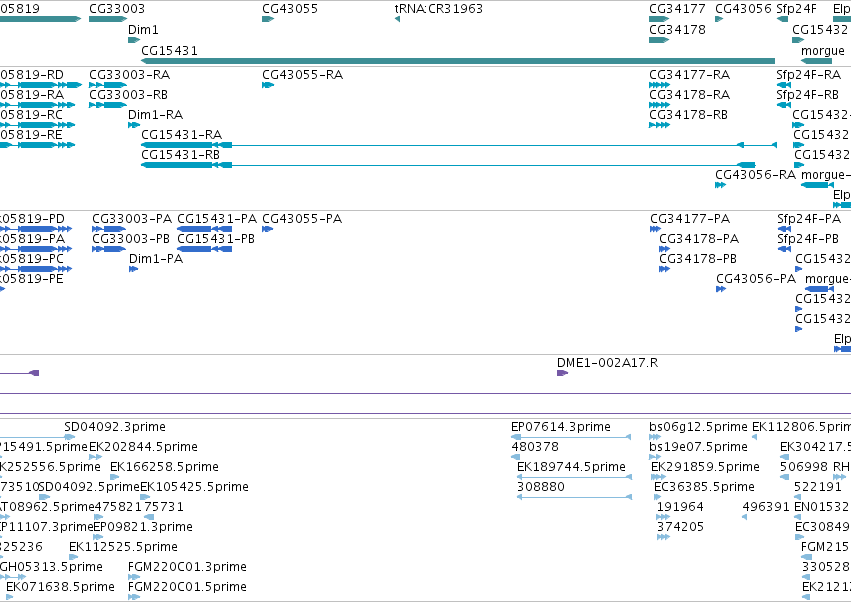Screen dimensions: 851x602
Task: Click the CG33003 gene label
Action: pos(117,9)
